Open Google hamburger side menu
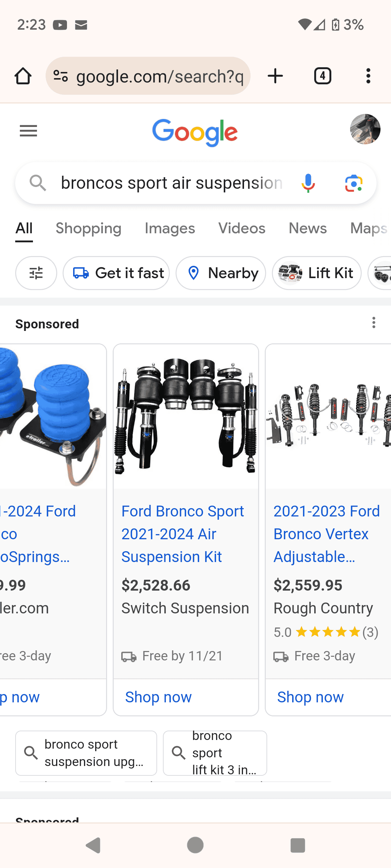Screen dimensions: 391x868 tap(29, 131)
